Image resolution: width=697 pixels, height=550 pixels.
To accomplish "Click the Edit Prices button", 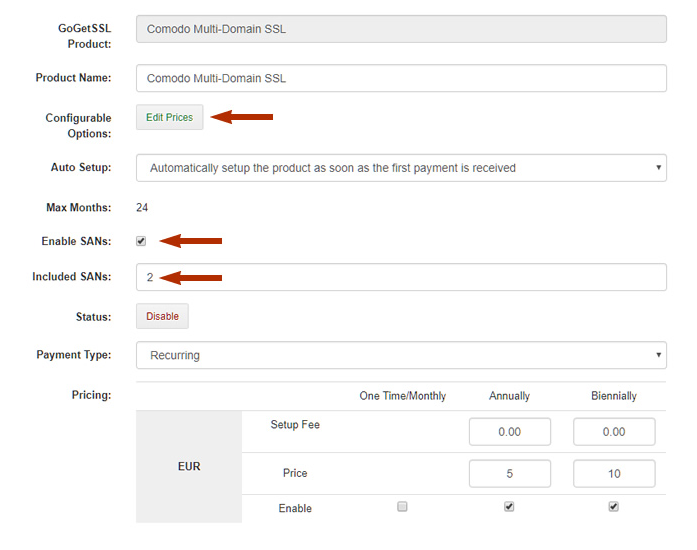I will tap(169, 117).
